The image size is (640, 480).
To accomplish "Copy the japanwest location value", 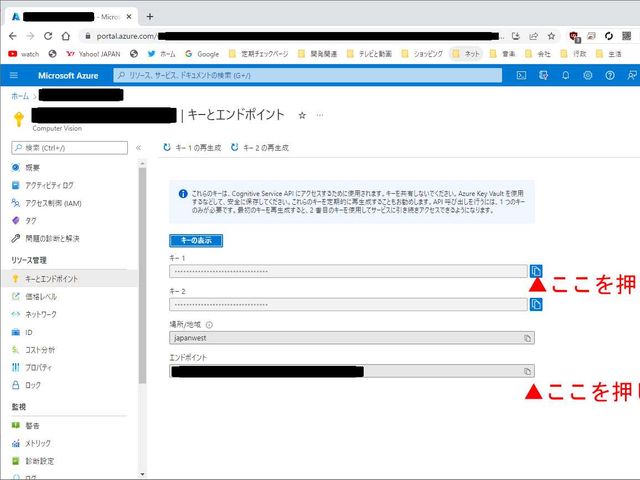I will [x=527, y=338].
